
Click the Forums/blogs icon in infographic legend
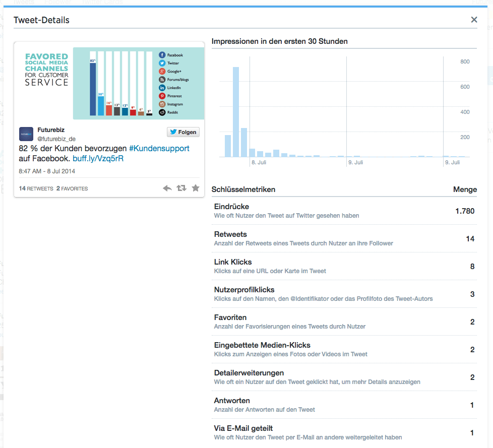click(x=162, y=80)
